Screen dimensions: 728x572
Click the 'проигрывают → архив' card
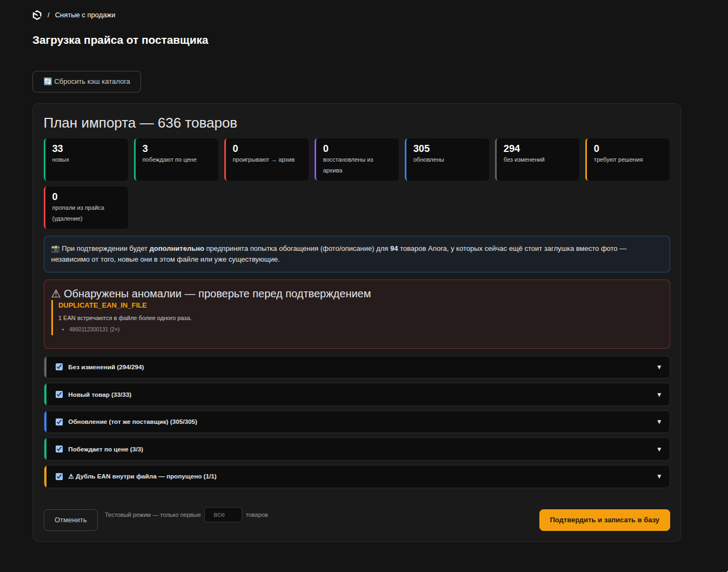pyautogui.click(x=266, y=159)
